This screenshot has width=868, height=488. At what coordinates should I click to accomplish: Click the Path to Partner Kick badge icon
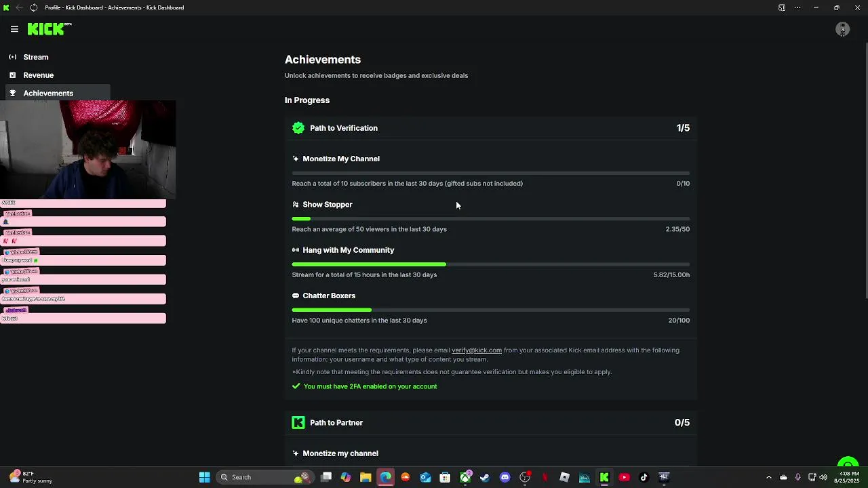coord(298,423)
